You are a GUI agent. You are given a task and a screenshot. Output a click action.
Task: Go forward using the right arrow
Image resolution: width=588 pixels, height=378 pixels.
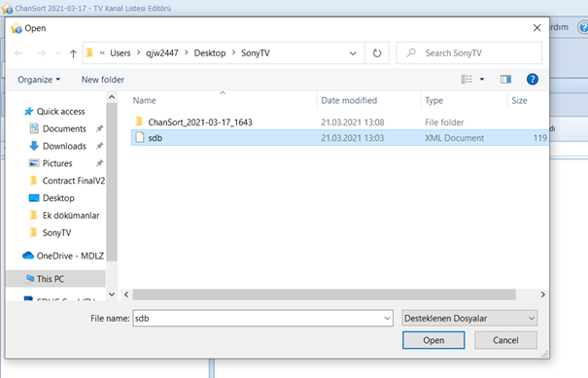(x=41, y=53)
